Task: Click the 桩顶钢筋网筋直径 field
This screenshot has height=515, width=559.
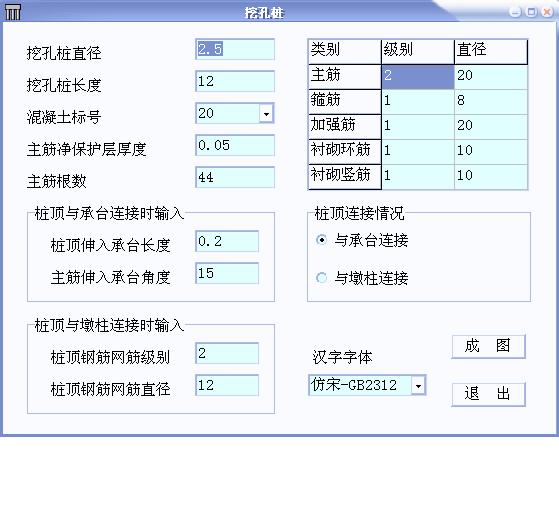Action: pos(227,385)
